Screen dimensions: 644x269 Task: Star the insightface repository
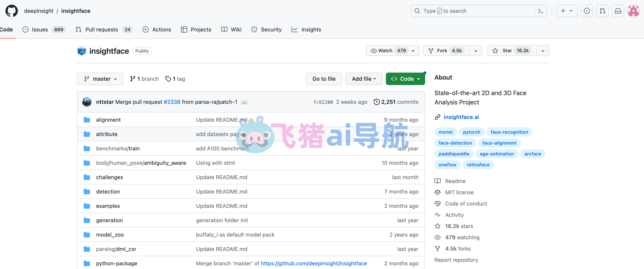512,51
